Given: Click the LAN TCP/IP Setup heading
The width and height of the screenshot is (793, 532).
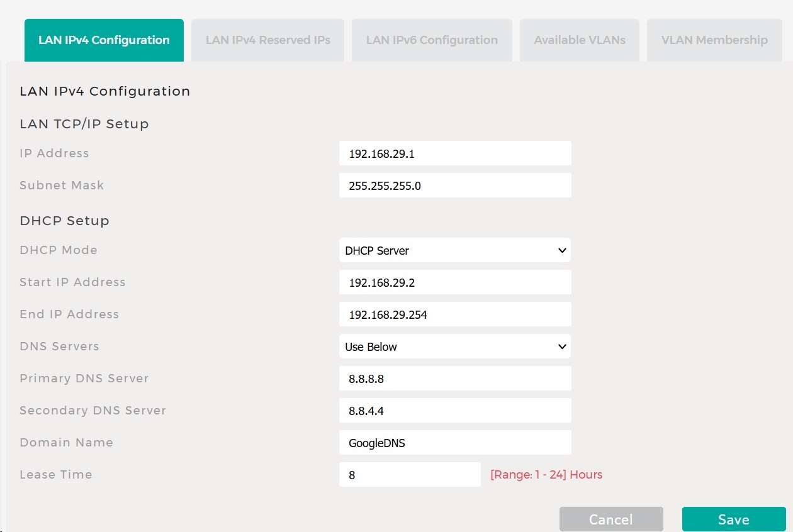Looking at the screenshot, I should click(x=84, y=124).
